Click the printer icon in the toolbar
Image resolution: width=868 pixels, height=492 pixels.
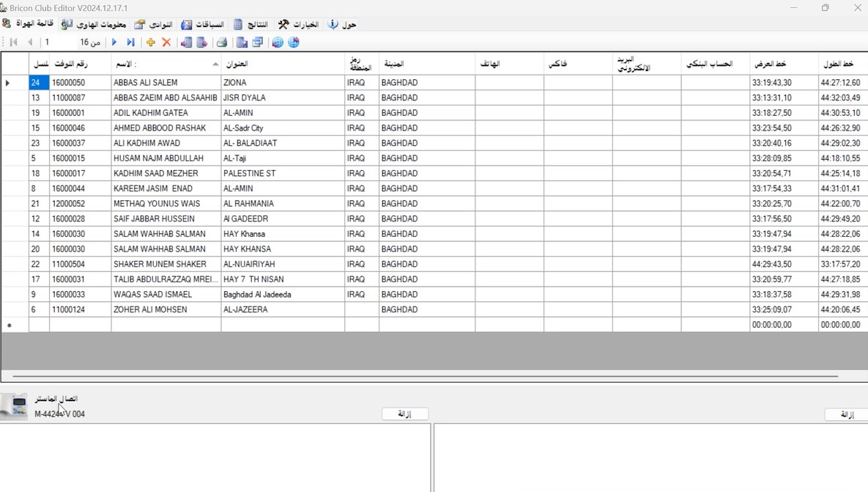pyautogui.click(x=222, y=43)
